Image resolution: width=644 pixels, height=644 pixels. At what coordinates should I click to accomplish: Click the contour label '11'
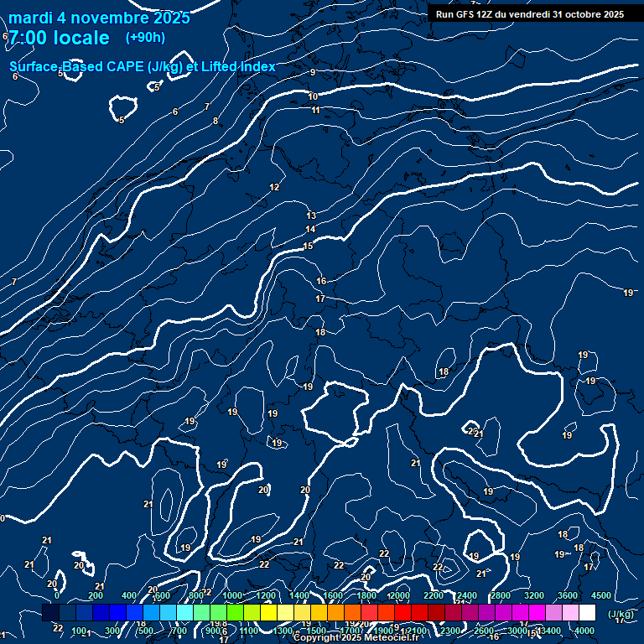(x=315, y=110)
